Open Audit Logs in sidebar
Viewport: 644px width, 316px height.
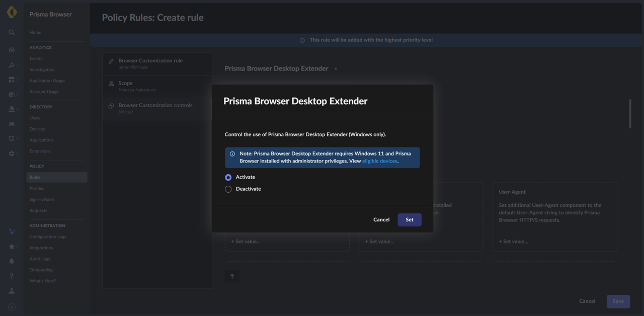[x=40, y=259]
